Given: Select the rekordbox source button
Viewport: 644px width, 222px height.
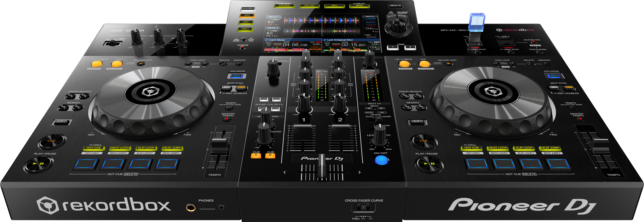Looking at the screenshot, I should (x=248, y=9).
